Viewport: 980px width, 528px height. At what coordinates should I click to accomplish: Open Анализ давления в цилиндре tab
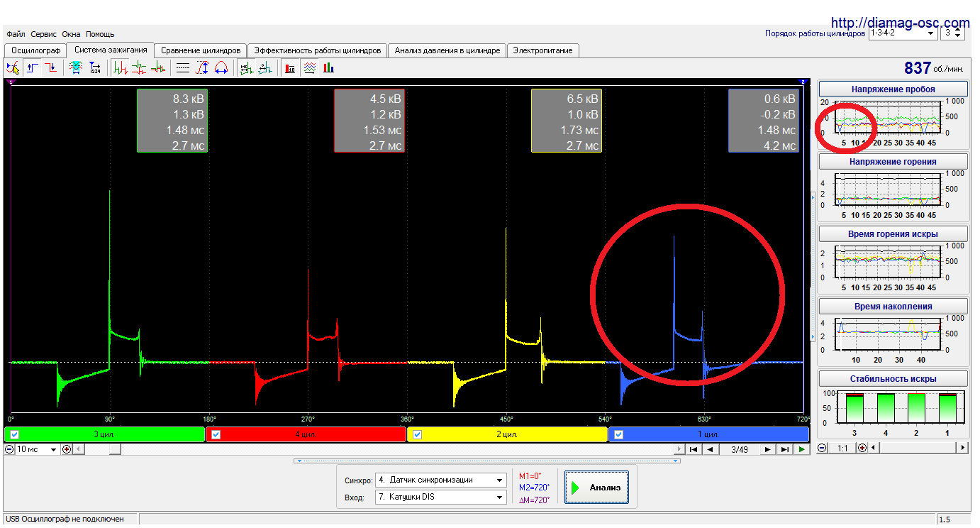click(447, 50)
